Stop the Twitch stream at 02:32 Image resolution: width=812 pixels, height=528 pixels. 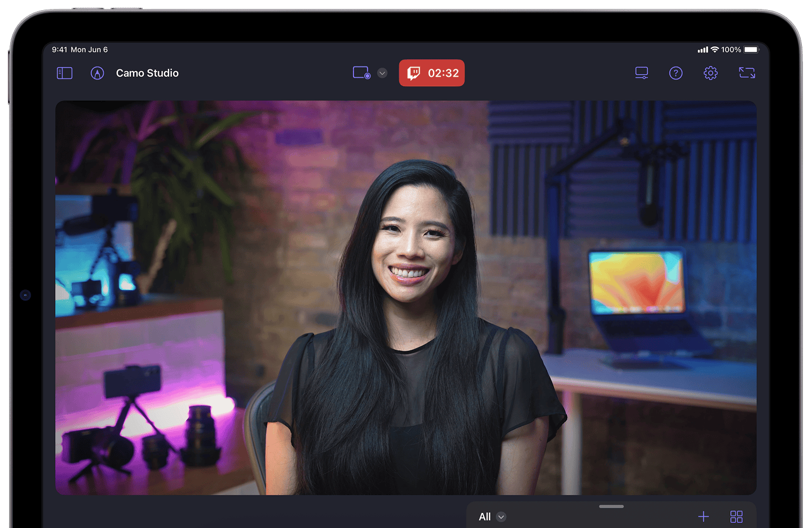[432, 73]
